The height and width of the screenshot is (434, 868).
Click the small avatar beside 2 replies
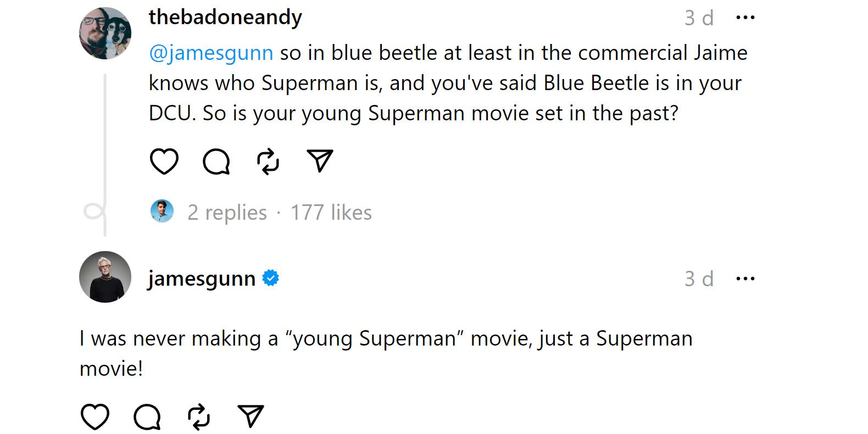tap(163, 211)
